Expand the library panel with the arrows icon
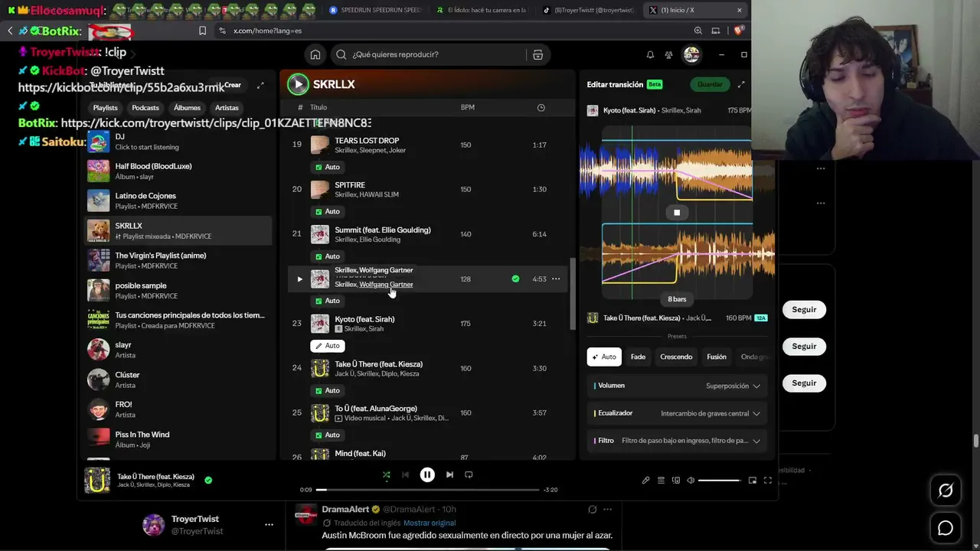Screen dimensions: 980x551 coord(260,85)
